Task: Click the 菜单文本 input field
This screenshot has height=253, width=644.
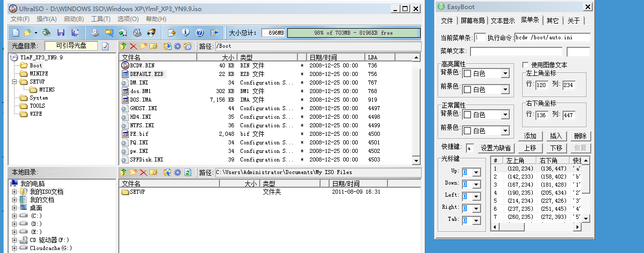Action: pyautogui.click(x=516, y=51)
